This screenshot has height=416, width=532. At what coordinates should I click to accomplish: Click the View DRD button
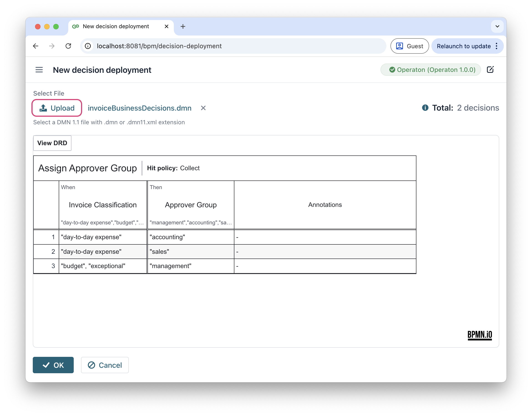pyautogui.click(x=52, y=143)
